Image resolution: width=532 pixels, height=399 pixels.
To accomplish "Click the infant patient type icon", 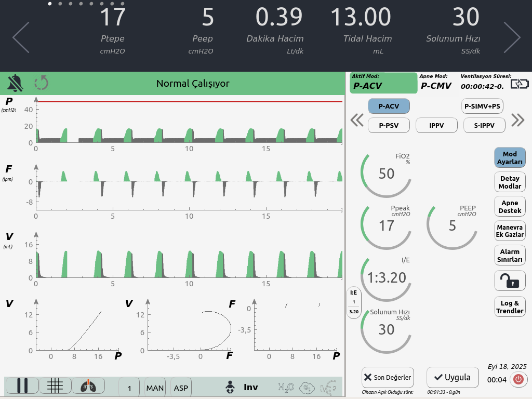I will (x=229, y=388).
